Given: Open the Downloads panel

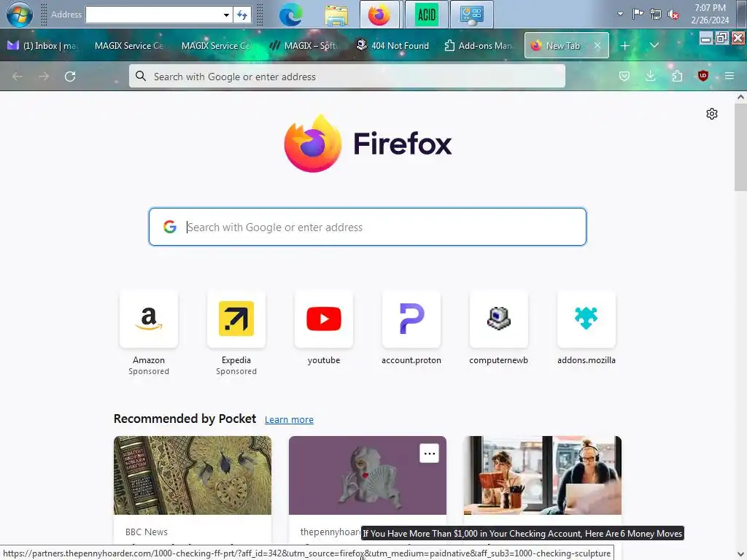Looking at the screenshot, I should coord(650,76).
